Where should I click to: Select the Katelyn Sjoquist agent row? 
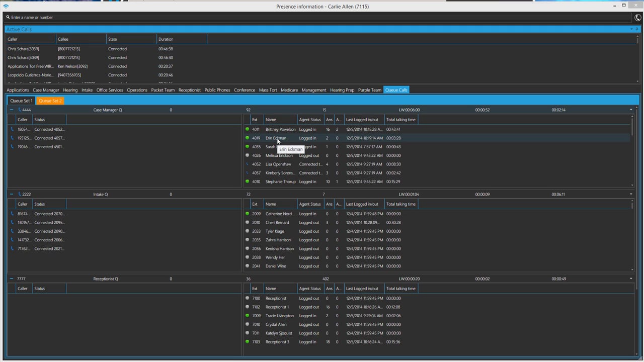click(x=437, y=333)
